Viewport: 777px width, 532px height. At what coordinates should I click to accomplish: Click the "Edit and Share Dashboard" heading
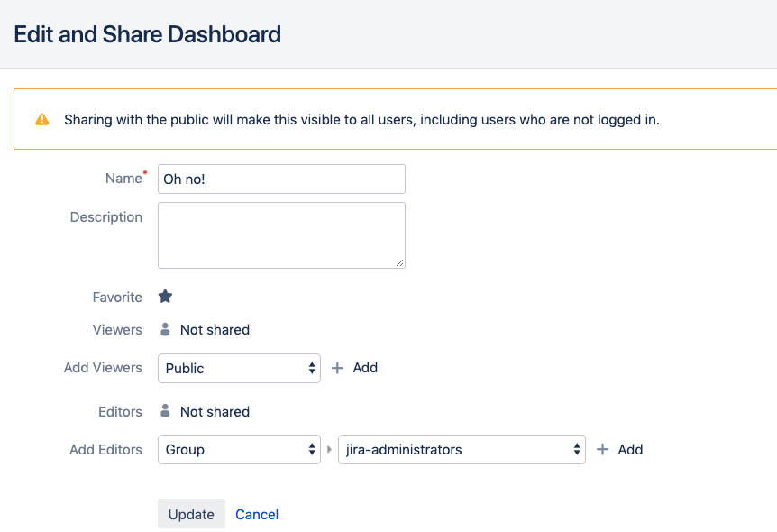(x=148, y=34)
